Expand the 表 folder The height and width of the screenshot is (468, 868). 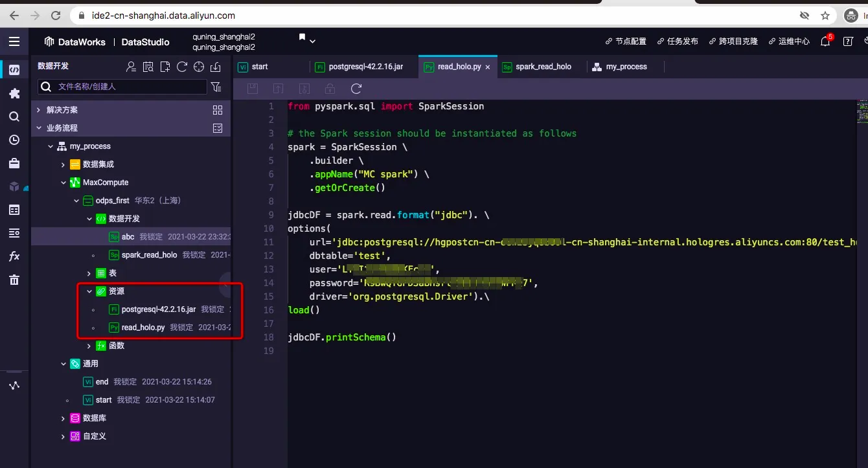89,273
